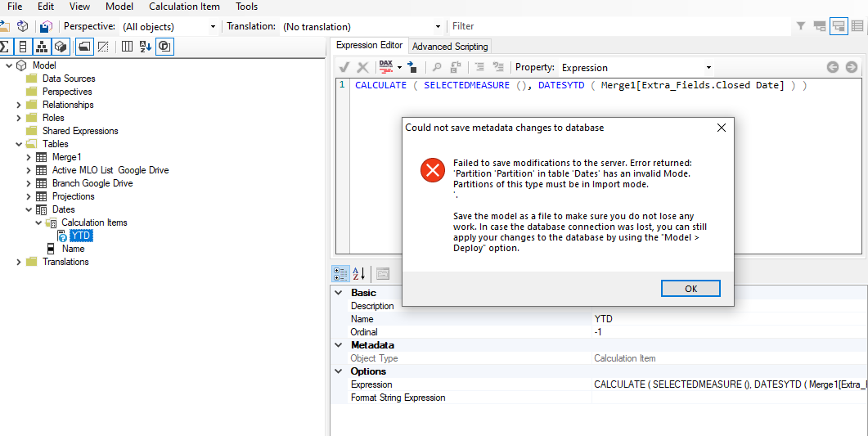The image size is (868, 436).
Task: Select Active MLO List Google Drive table
Action: click(110, 170)
